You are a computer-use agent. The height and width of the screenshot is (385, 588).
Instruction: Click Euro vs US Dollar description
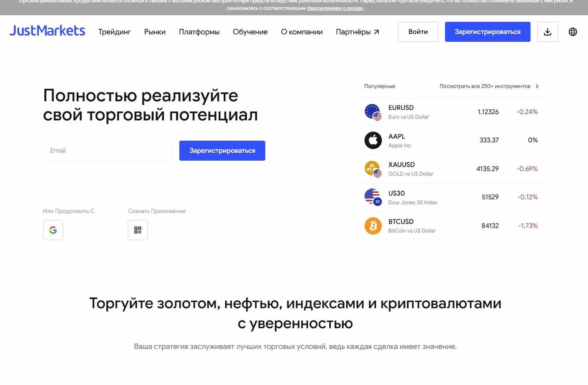click(x=409, y=117)
